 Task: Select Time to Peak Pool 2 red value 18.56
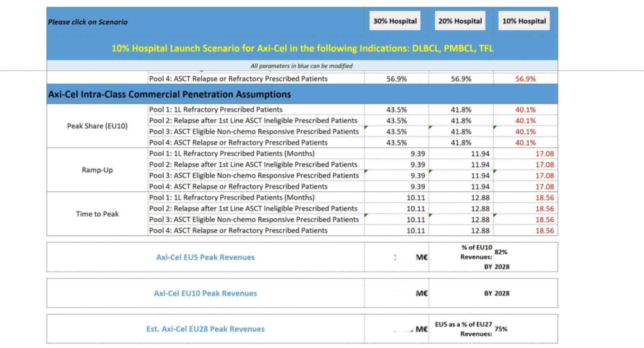(544, 209)
